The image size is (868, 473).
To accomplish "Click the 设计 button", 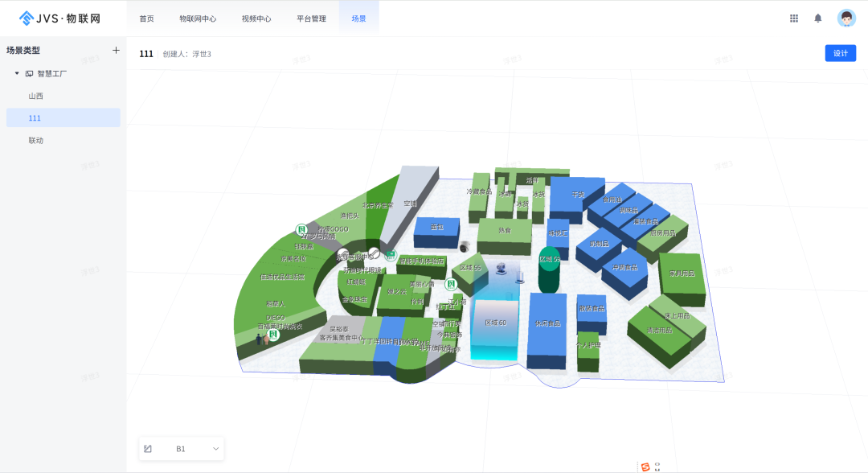I will pos(841,53).
